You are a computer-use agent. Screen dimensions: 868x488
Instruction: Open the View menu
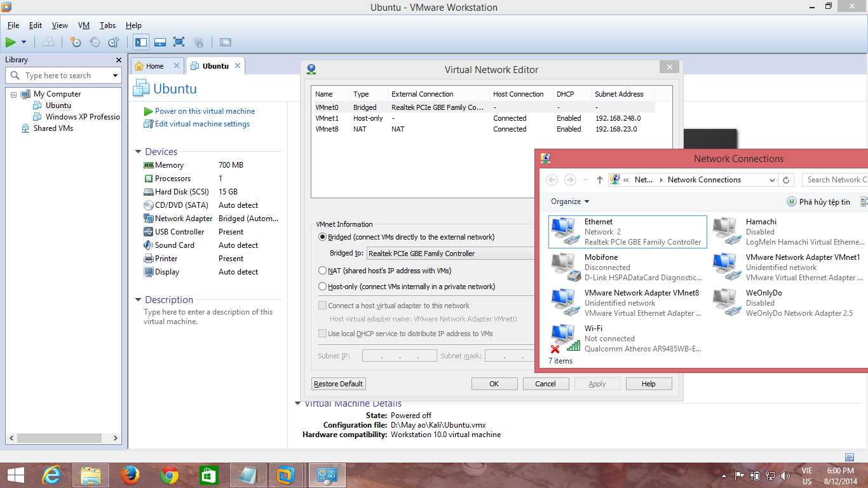60,25
